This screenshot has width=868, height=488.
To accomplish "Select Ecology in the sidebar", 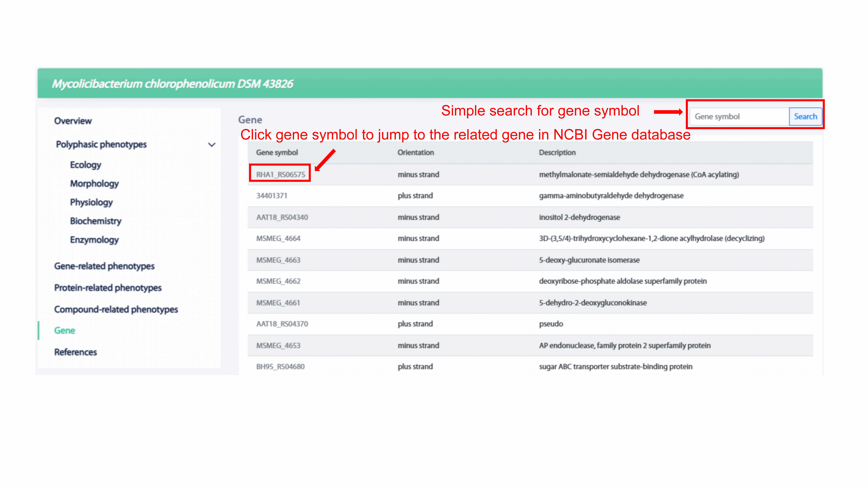I will tap(86, 165).
